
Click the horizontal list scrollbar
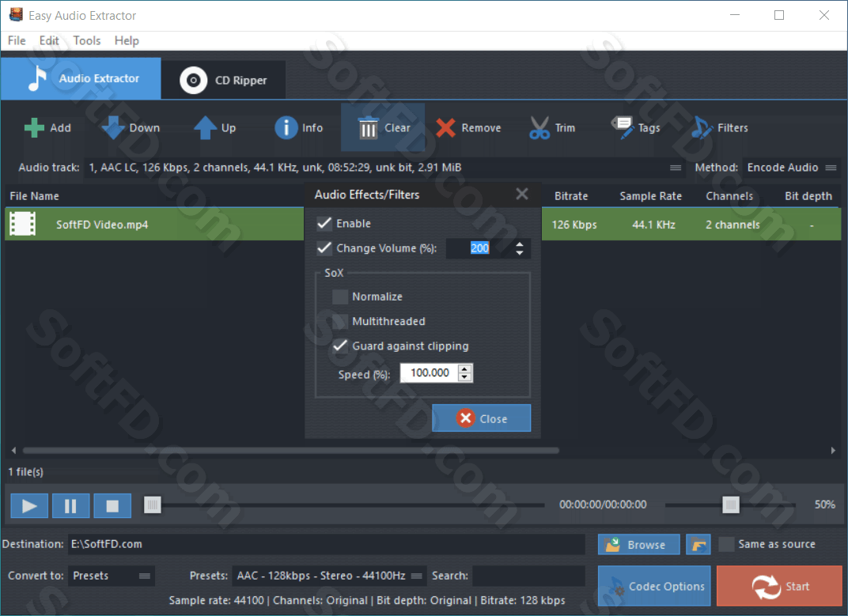coord(291,451)
